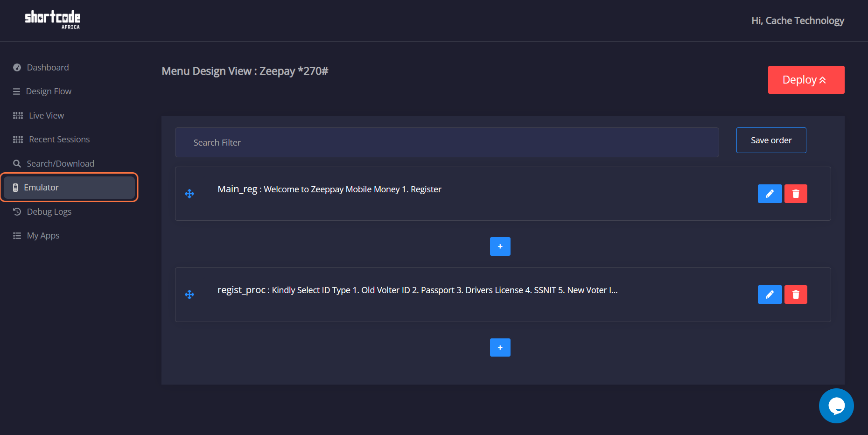Focus the Search Filter input field

[447, 142]
